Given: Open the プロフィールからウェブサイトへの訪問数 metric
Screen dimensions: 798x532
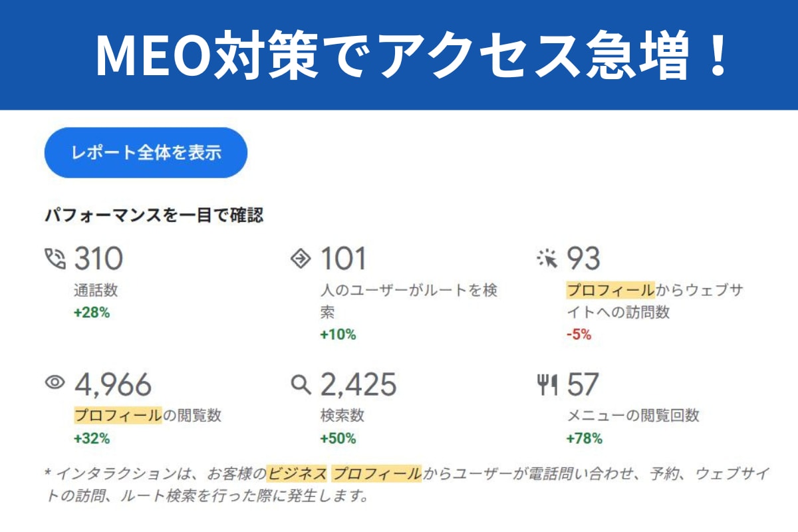Looking at the screenshot, I should (654, 301).
